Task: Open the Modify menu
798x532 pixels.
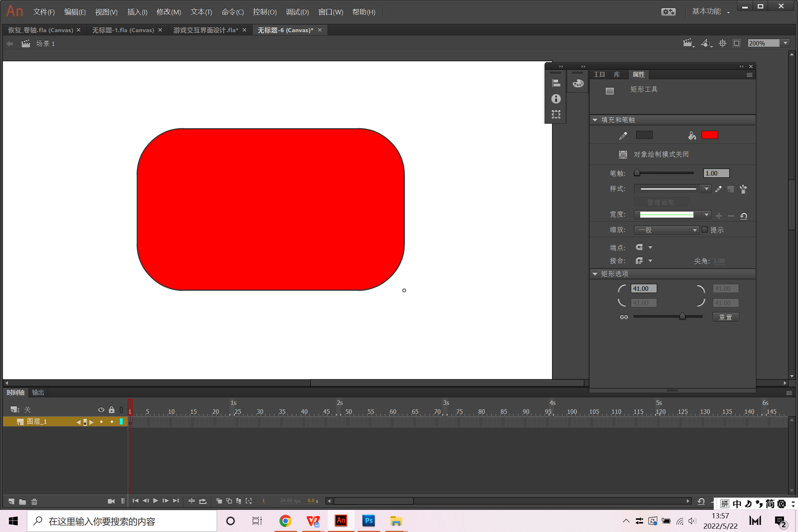Action: [x=168, y=12]
